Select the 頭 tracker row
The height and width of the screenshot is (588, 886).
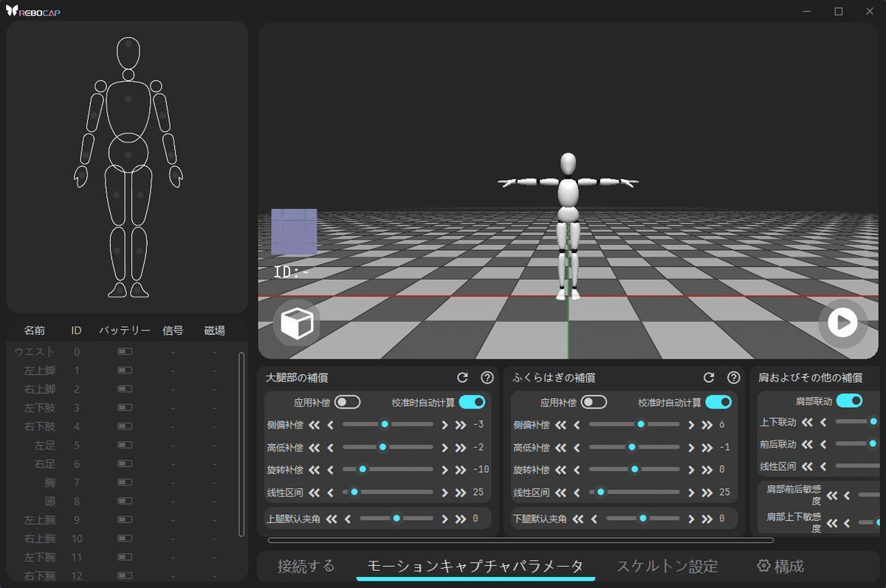(121, 501)
